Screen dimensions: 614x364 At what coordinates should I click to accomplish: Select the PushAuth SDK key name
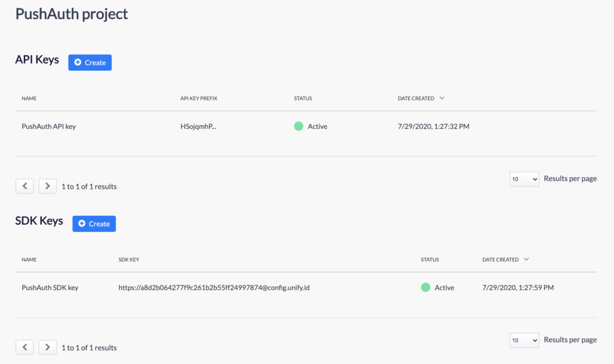pyautogui.click(x=50, y=288)
